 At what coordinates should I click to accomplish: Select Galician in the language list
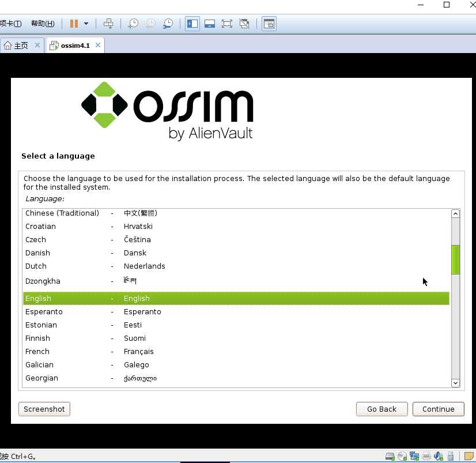tap(236, 365)
